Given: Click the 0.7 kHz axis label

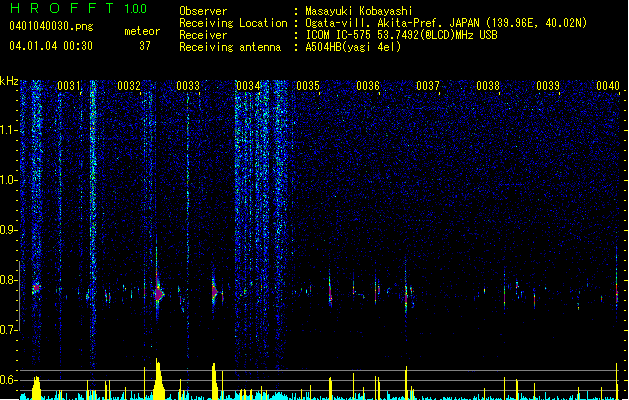Looking at the screenshot, I should 8,330.
